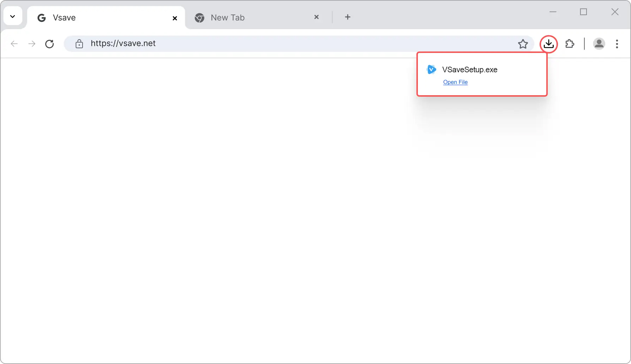Open a new tab with the plus button

[x=348, y=17]
